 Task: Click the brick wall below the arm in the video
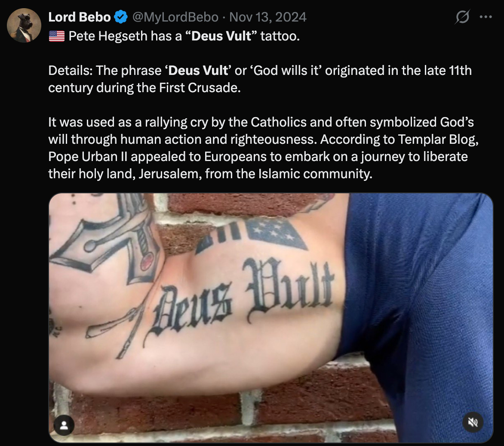pyautogui.click(x=225, y=415)
